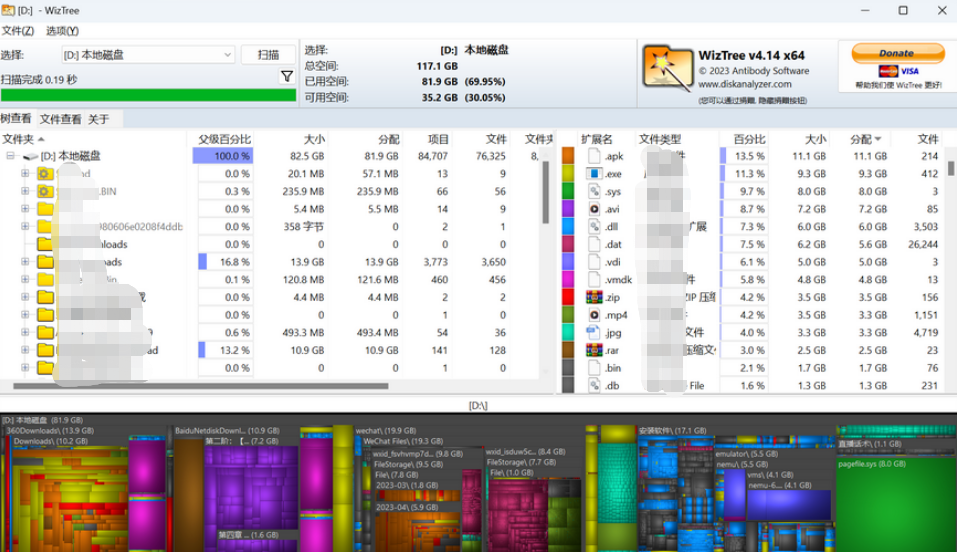Click the Donate button

[x=897, y=54]
